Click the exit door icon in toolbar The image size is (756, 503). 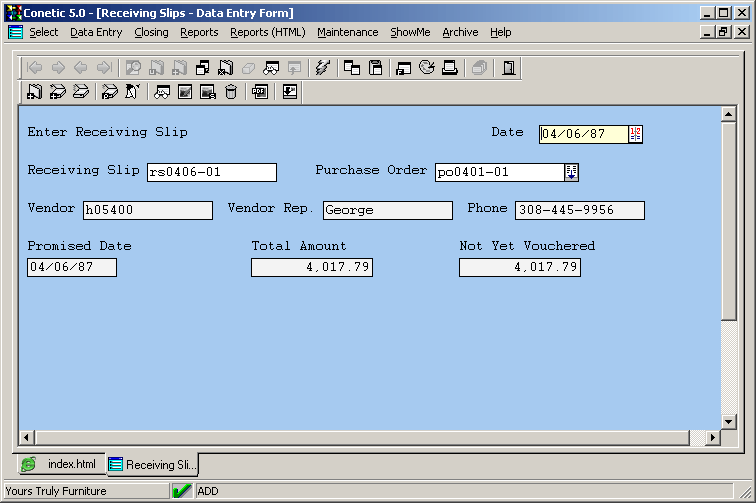pyautogui.click(x=509, y=68)
